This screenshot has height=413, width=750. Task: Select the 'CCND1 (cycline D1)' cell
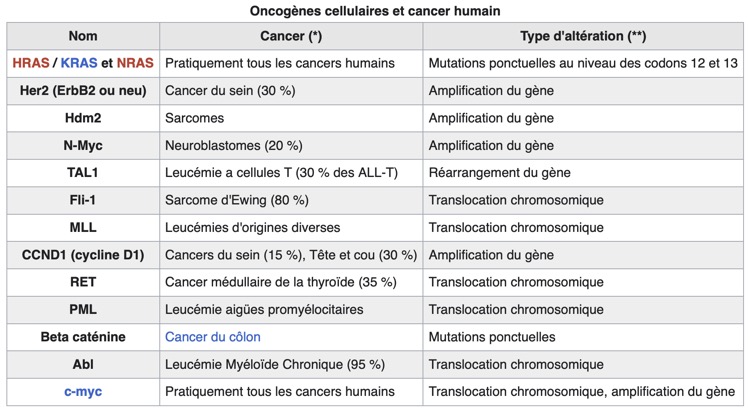83,255
